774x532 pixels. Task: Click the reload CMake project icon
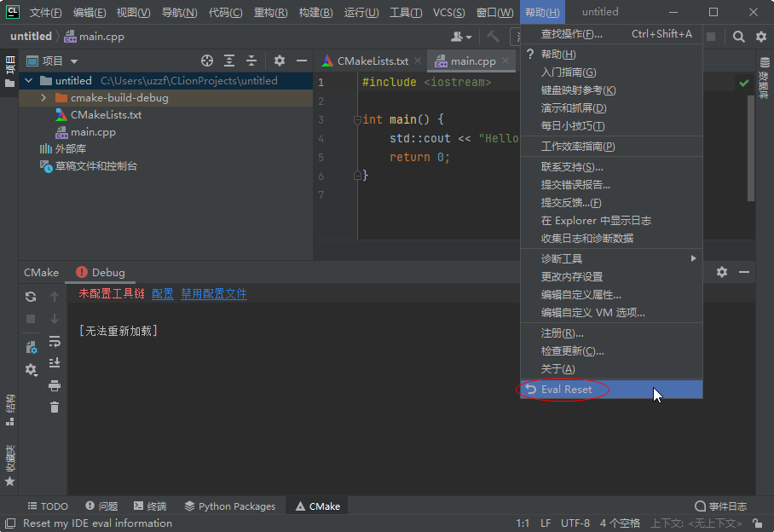point(31,297)
